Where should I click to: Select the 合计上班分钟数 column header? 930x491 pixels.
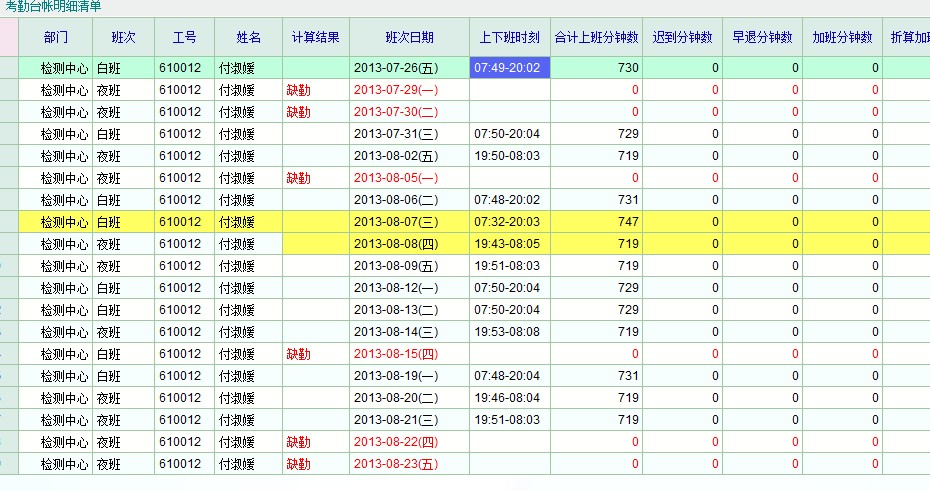(595, 38)
